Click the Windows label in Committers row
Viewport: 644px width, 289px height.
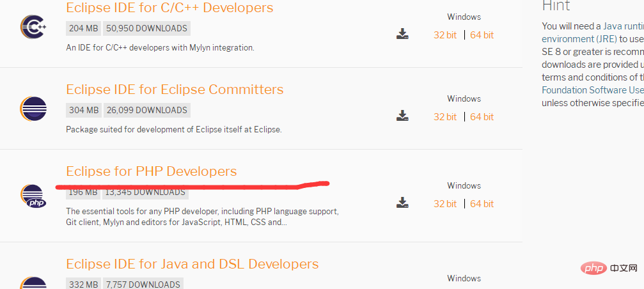click(x=464, y=98)
